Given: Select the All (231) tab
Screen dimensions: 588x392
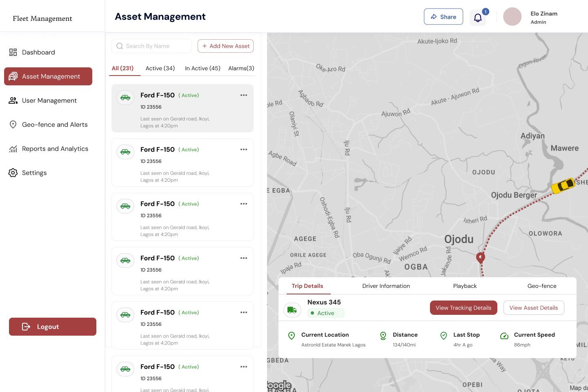Looking at the screenshot, I should (x=122, y=68).
